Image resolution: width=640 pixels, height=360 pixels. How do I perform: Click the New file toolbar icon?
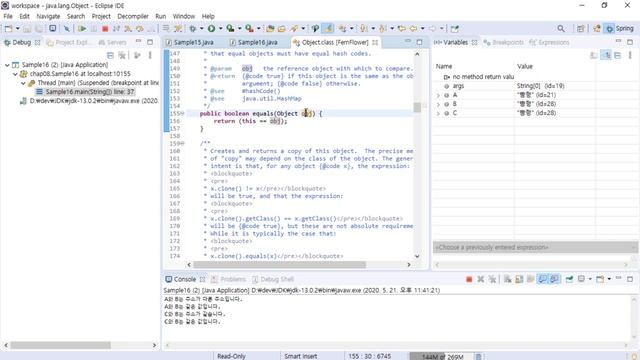9,29
